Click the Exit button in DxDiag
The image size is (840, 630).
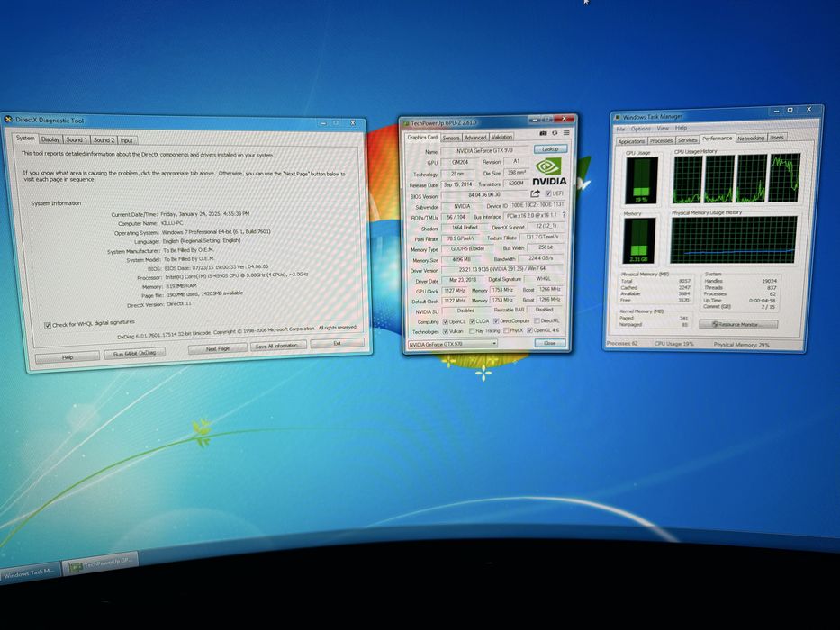337,343
